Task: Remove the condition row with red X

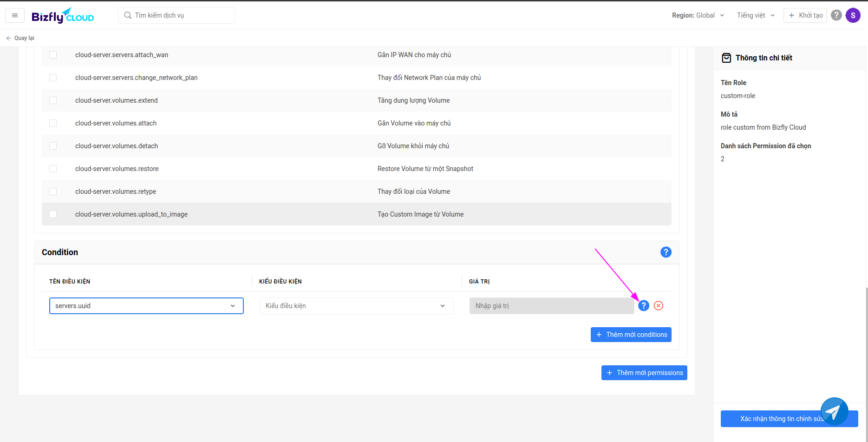Action: (x=658, y=305)
